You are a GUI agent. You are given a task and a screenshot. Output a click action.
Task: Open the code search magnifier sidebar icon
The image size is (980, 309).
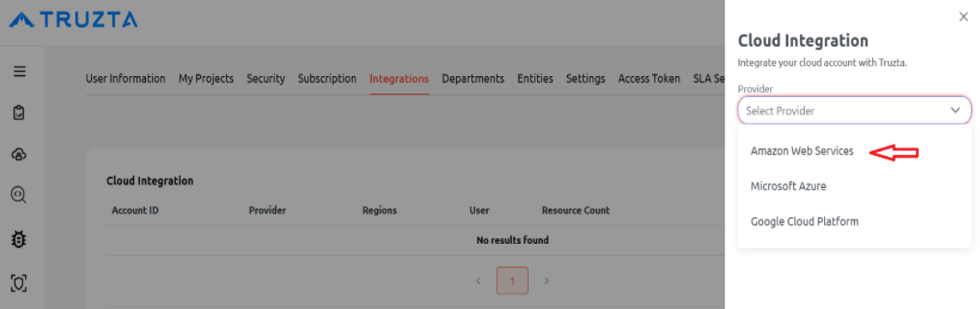19,196
